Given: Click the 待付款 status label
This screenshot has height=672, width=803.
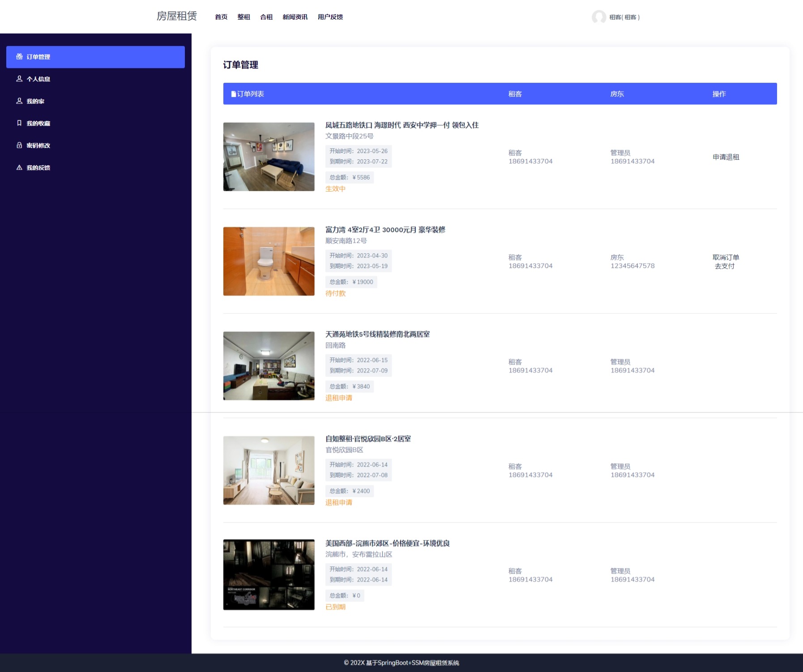Looking at the screenshot, I should pos(335,293).
